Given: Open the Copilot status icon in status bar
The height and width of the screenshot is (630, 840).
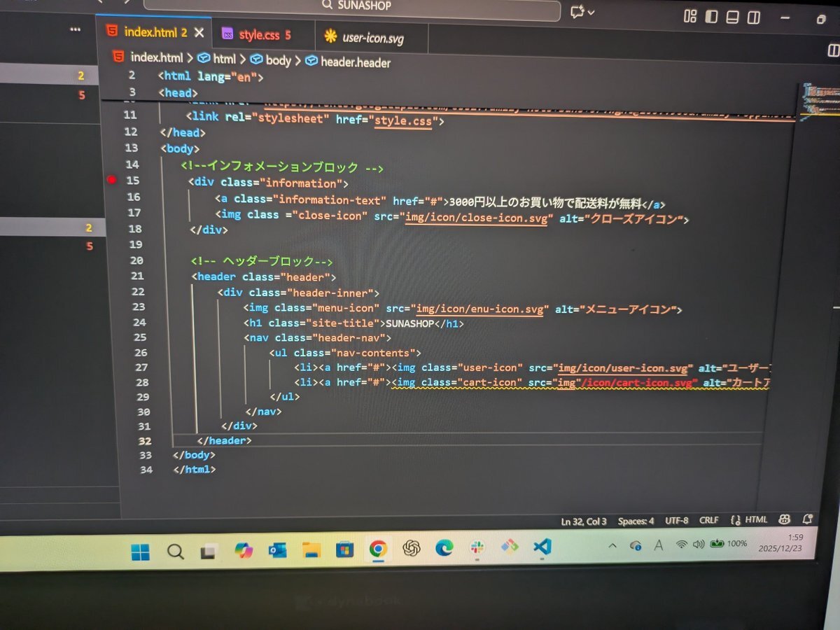Looking at the screenshot, I should coord(785,519).
